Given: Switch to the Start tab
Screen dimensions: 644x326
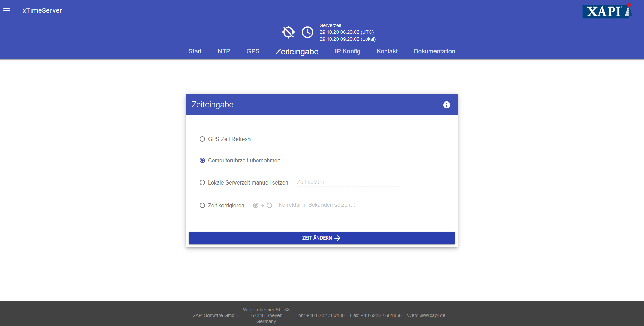Looking at the screenshot, I should click(195, 51).
